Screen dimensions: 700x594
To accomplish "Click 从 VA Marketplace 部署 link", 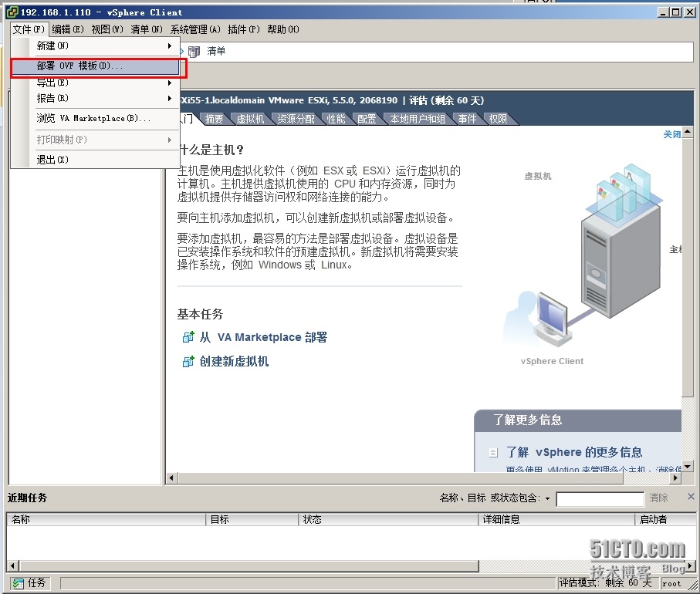I will [263, 337].
